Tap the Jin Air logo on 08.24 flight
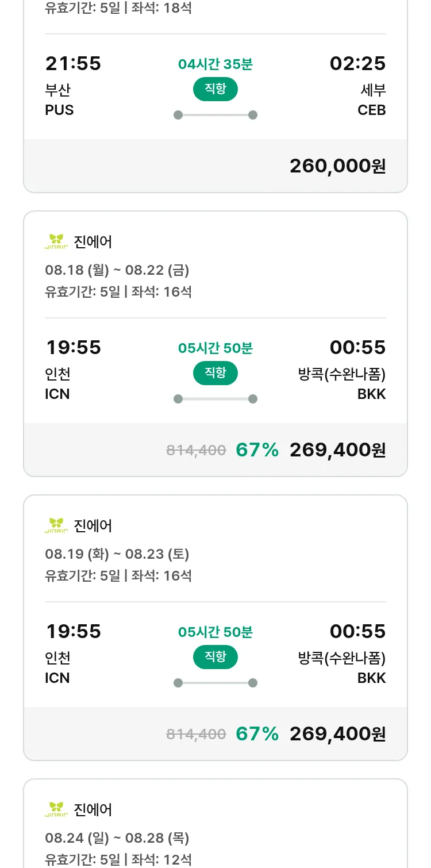The image size is (431, 868). coord(56,809)
